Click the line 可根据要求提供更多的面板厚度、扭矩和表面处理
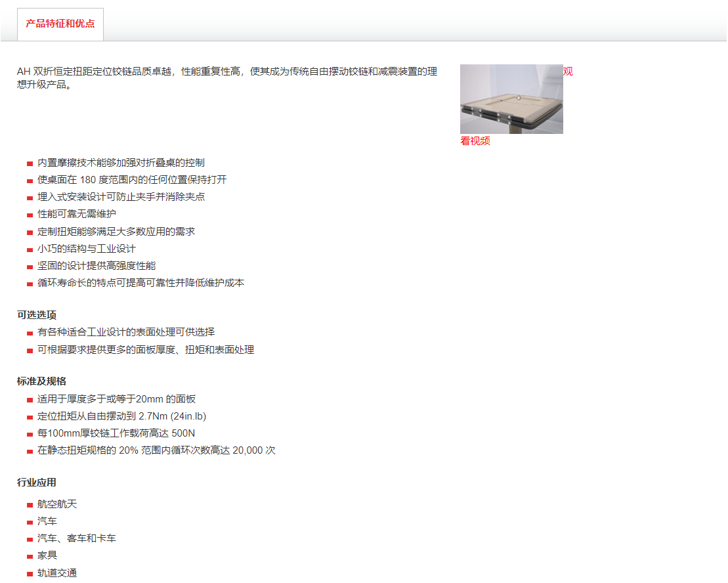 (146, 350)
